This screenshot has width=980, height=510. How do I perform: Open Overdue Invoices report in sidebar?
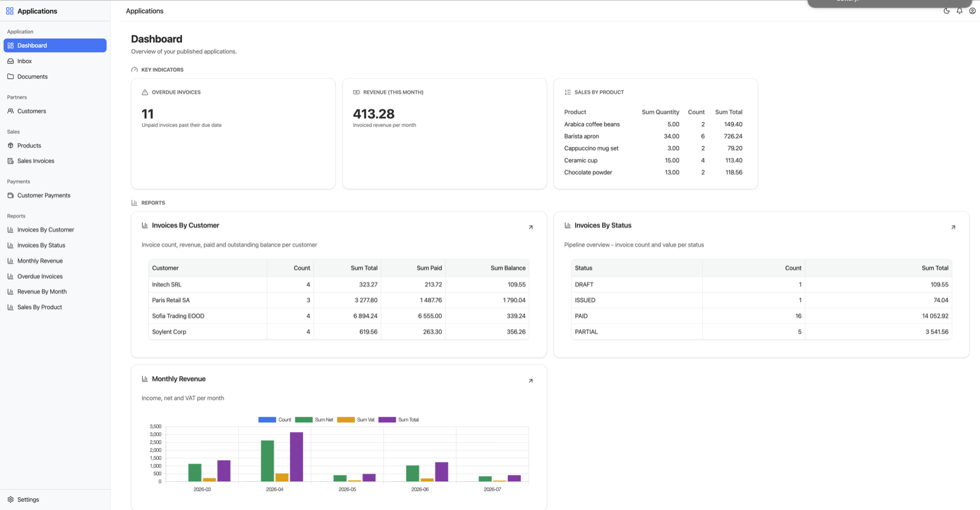click(x=55, y=276)
